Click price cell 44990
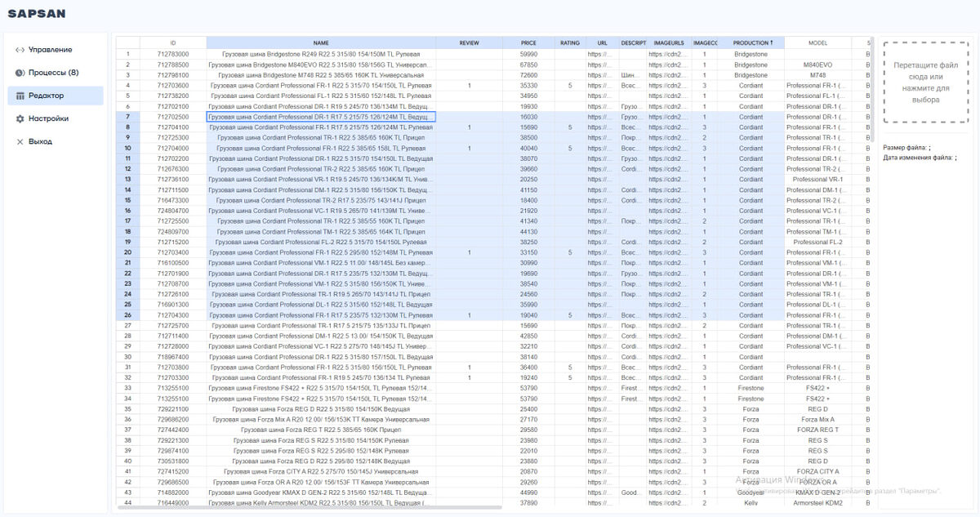The height and width of the screenshot is (517, 980). point(529,492)
